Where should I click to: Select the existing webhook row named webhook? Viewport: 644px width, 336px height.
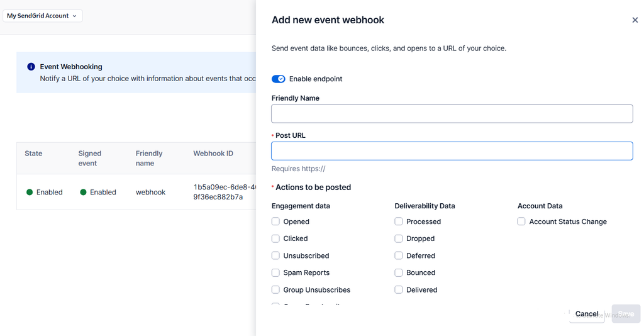tap(136, 192)
